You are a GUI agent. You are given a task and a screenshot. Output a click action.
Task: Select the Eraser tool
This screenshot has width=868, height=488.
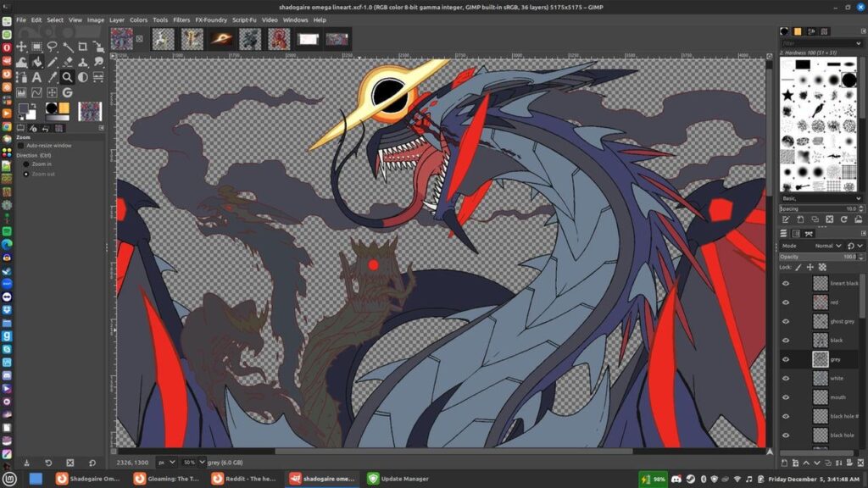pos(68,61)
